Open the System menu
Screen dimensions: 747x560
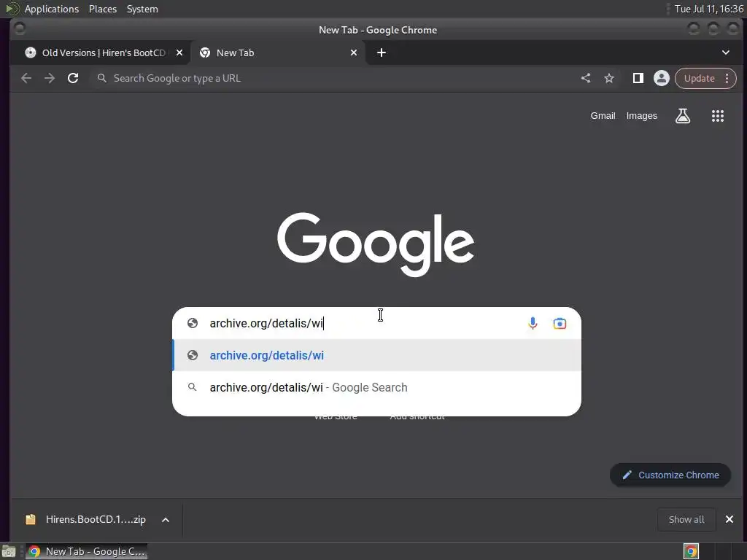click(142, 9)
